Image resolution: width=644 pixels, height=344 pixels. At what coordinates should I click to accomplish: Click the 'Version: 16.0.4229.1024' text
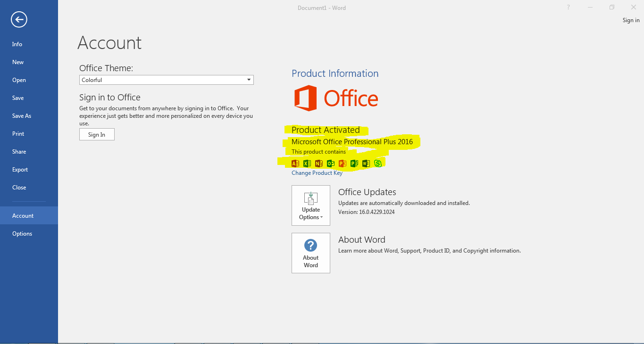point(367,212)
